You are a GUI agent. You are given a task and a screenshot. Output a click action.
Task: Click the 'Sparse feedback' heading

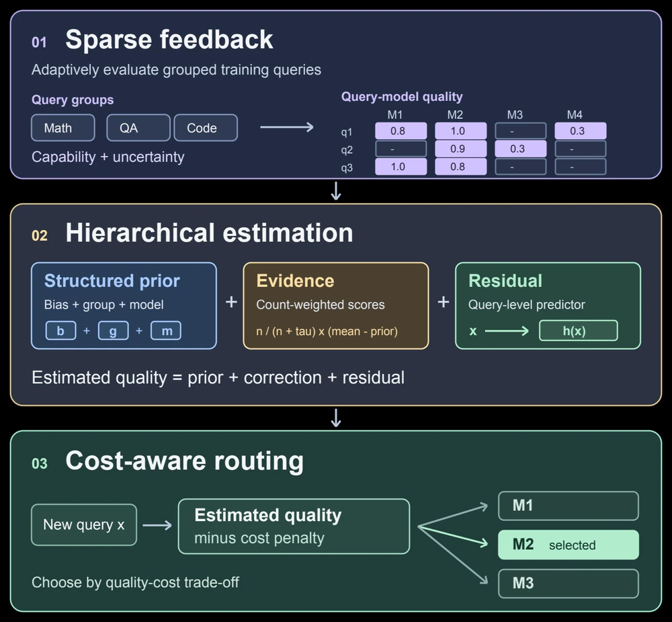(169, 40)
